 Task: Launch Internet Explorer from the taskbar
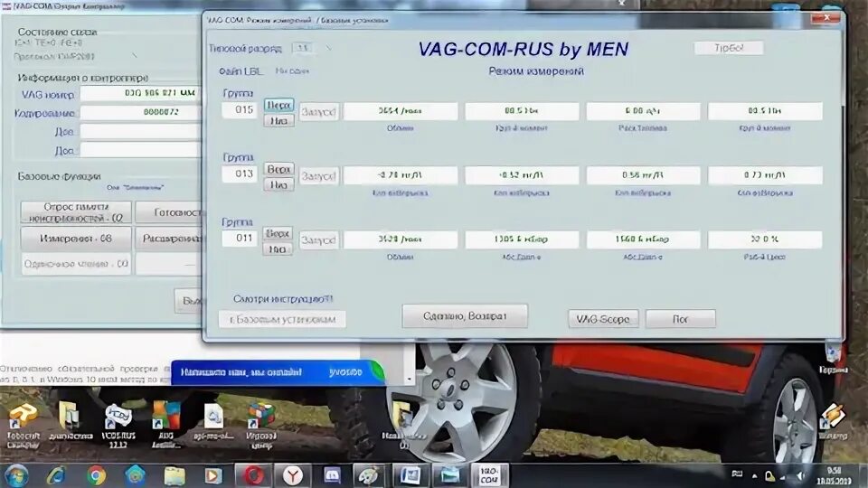[56, 475]
